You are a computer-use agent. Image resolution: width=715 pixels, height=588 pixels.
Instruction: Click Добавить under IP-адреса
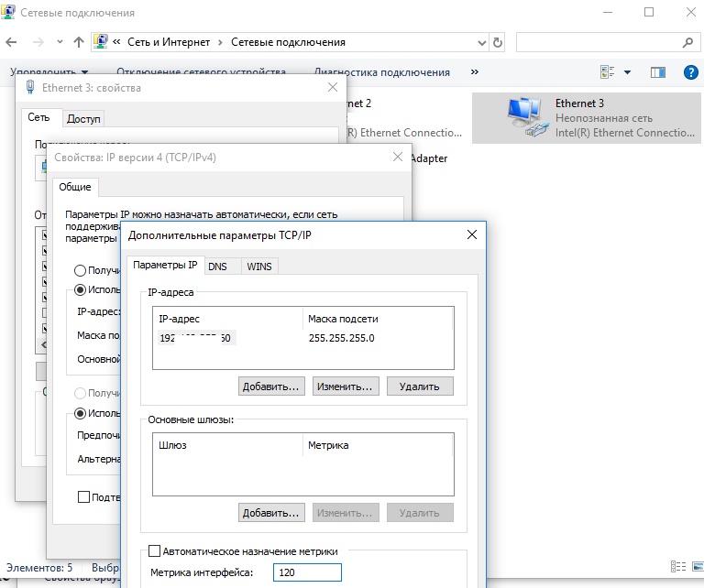[x=271, y=387]
